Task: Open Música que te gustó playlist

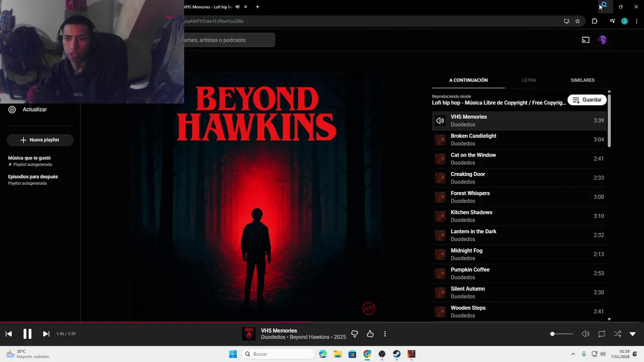Action: [x=29, y=158]
